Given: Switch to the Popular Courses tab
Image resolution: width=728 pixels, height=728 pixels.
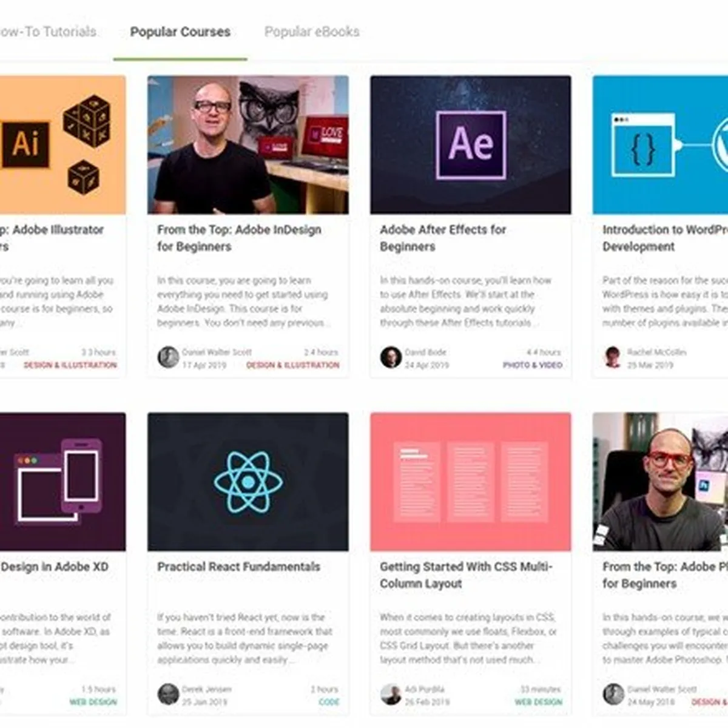Looking at the screenshot, I should [x=180, y=32].
